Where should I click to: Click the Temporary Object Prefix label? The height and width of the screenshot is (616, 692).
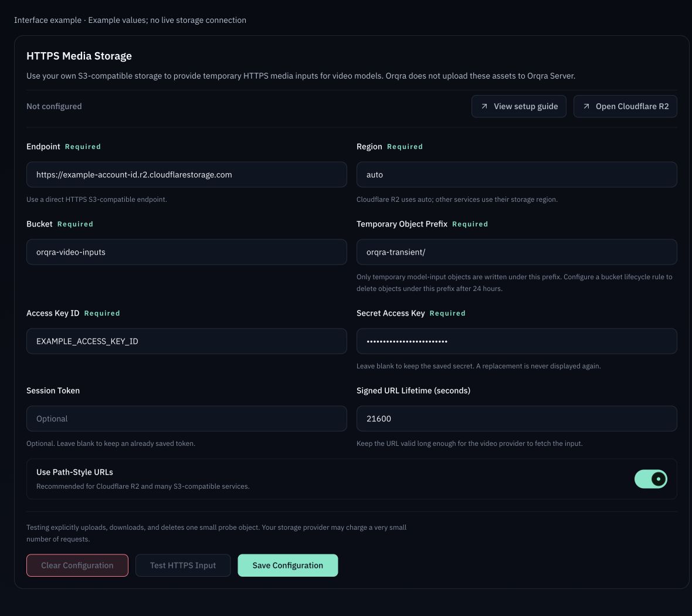[402, 224]
